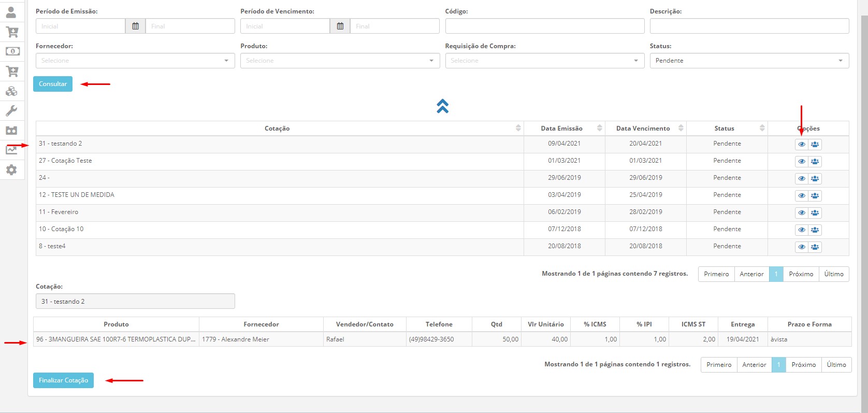The width and height of the screenshot is (868, 413).
Task: Select page 1 in quotations table pagination
Action: click(x=776, y=274)
